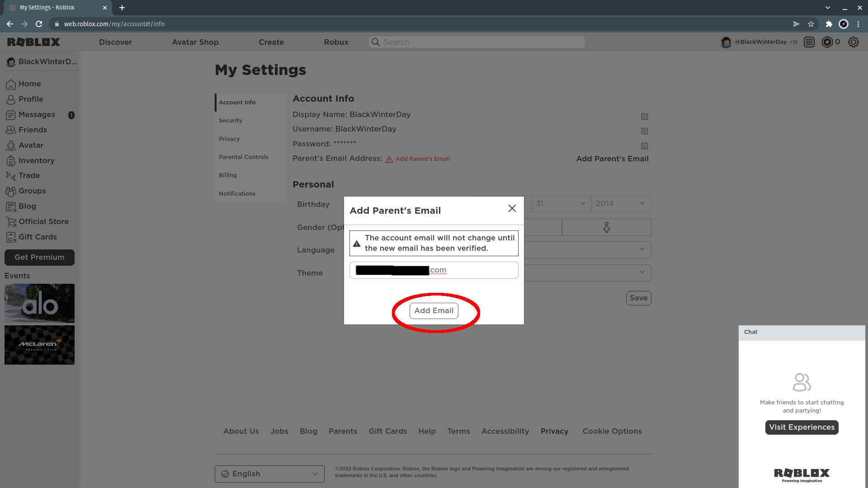Open the alo event thumbnail
Screen dimensions: 868x488
39,303
